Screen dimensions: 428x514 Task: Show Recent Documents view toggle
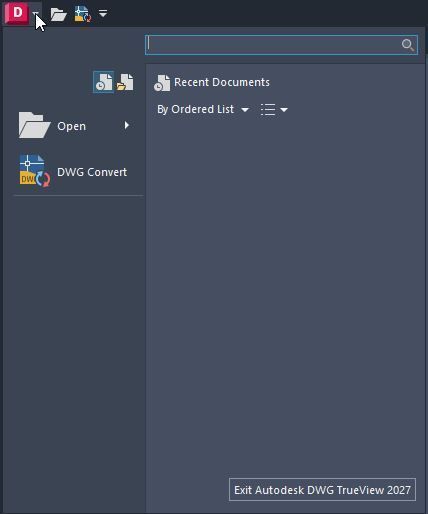pos(103,82)
